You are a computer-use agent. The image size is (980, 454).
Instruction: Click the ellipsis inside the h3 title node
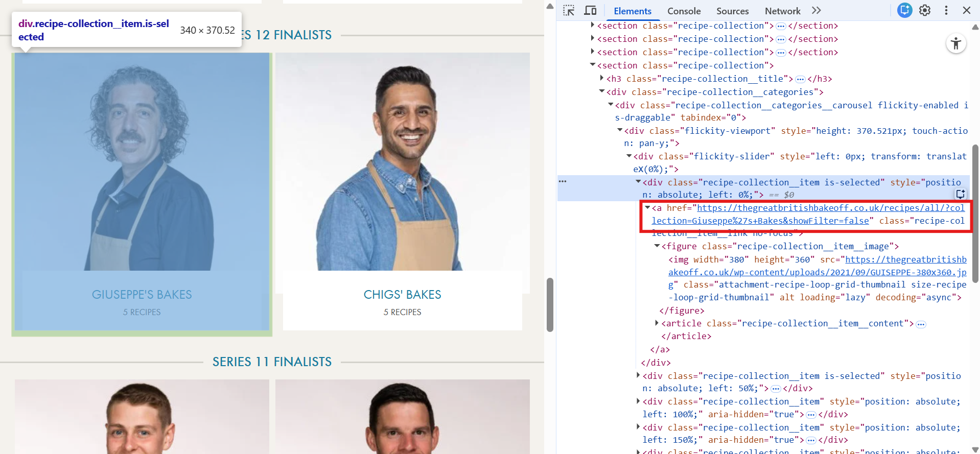tap(800, 79)
